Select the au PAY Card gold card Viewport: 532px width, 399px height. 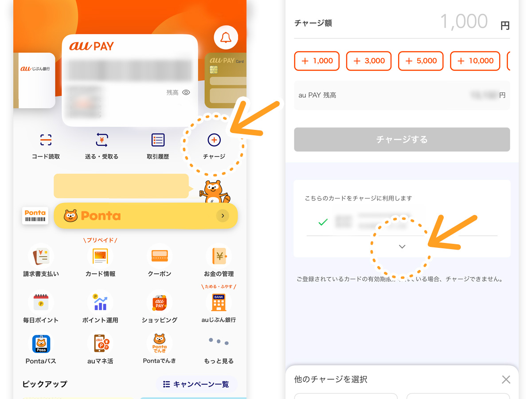click(x=226, y=80)
